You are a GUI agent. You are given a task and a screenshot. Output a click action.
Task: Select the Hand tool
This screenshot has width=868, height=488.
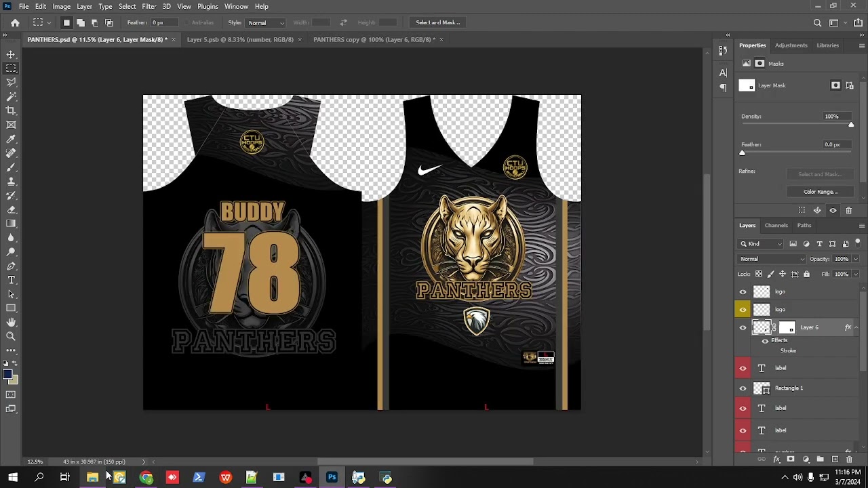tap(11, 323)
